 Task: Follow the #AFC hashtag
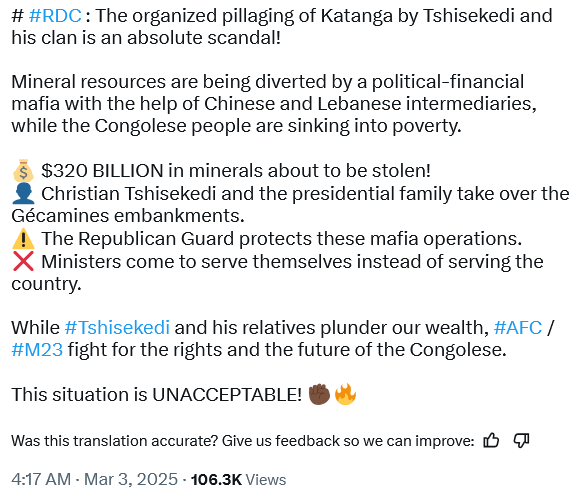[518, 327]
